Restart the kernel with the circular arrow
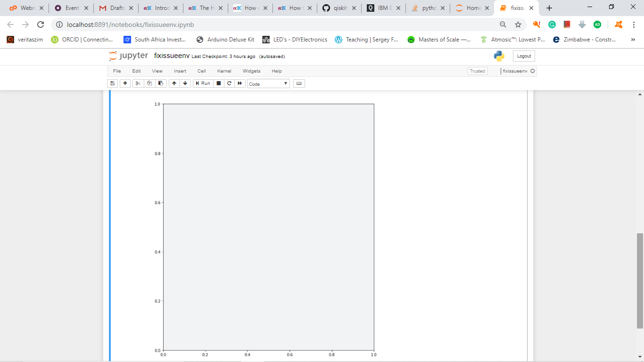 (x=229, y=83)
